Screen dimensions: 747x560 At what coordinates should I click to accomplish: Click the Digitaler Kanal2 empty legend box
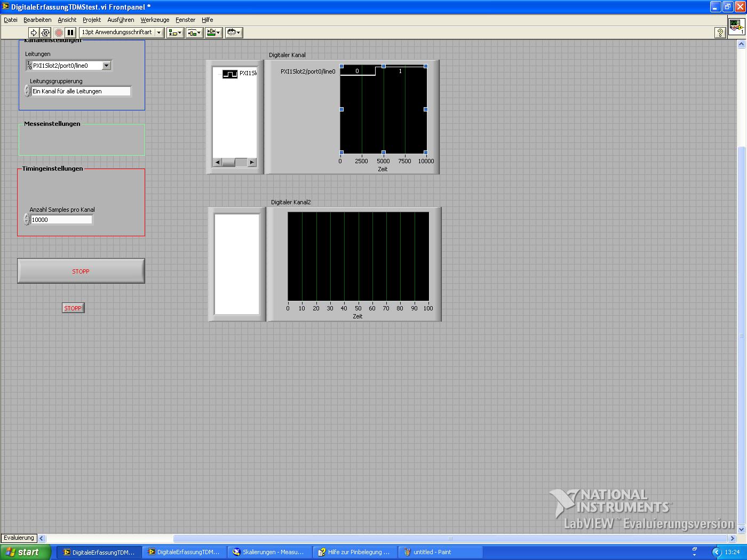[x=237, y=264]
